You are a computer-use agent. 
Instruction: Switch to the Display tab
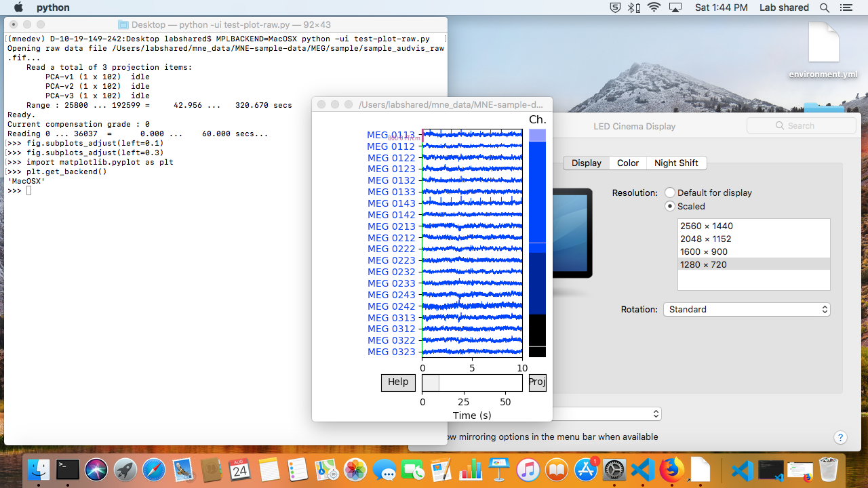586,163
